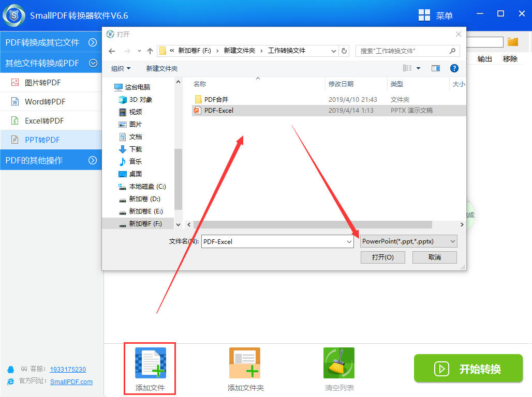The height and width of the screenshot is (397, 532).
Task: Open the 菜单 grid menu
Action: (436, 16)
